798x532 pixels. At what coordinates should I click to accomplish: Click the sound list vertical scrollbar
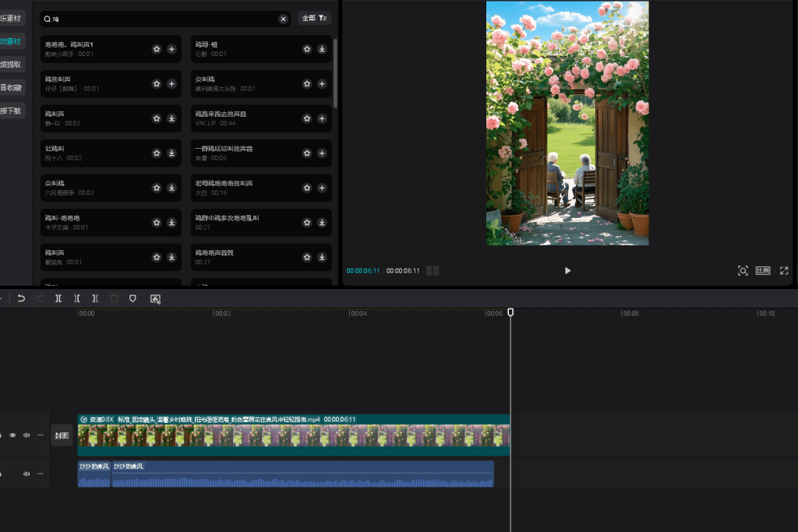[x=335, y=72]
